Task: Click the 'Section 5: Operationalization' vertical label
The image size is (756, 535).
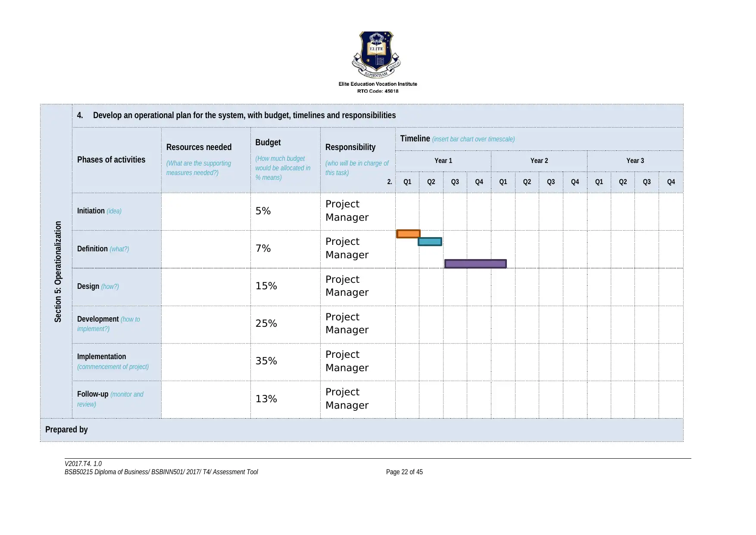Action: [x=58, y=272]
